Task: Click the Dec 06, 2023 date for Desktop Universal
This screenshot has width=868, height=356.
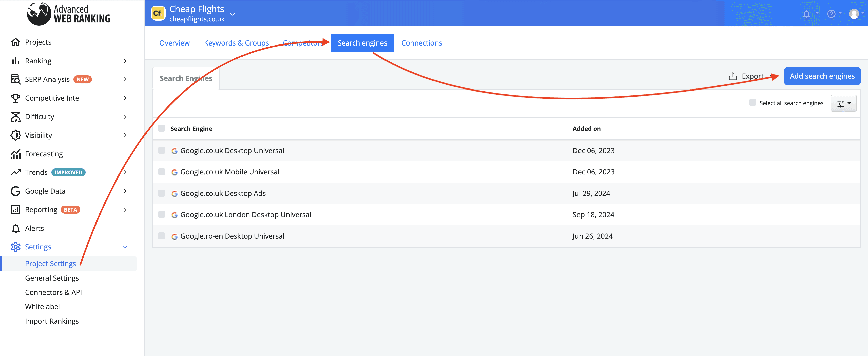Action: (594, 150)
